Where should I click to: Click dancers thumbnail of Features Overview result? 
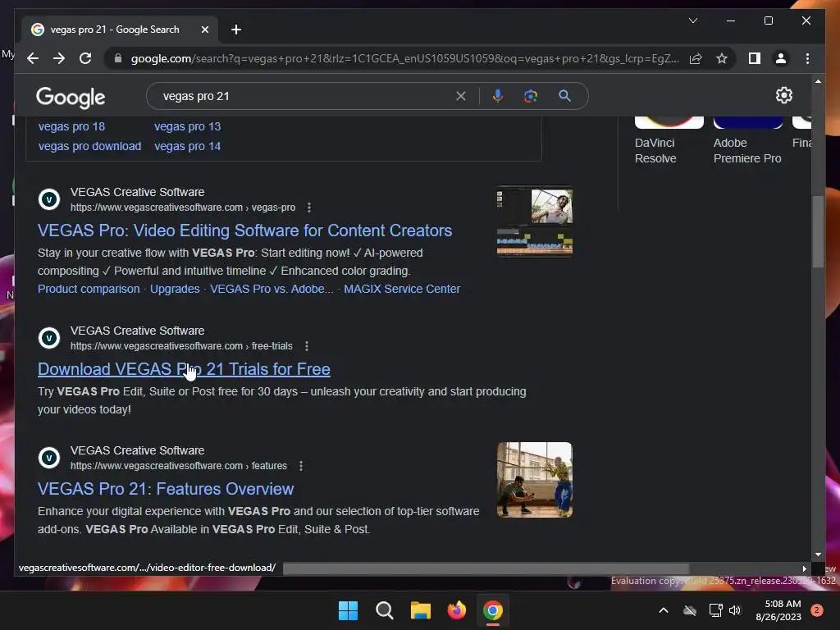[534, 480]
